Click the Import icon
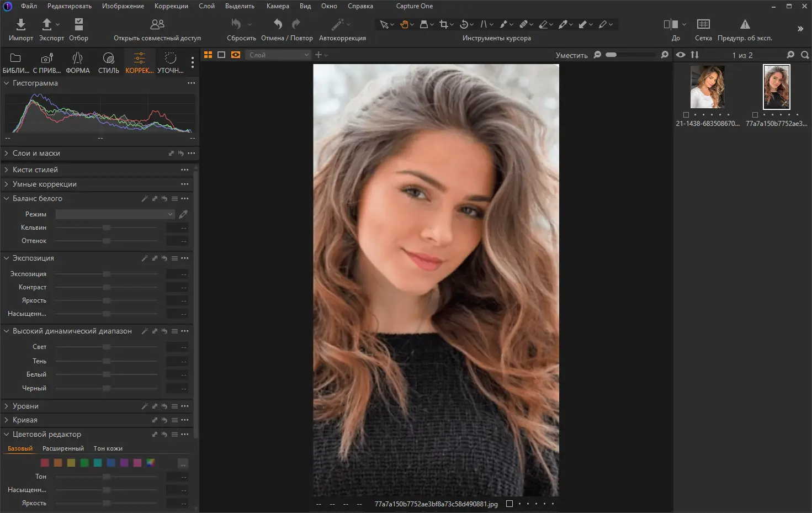 20,25
